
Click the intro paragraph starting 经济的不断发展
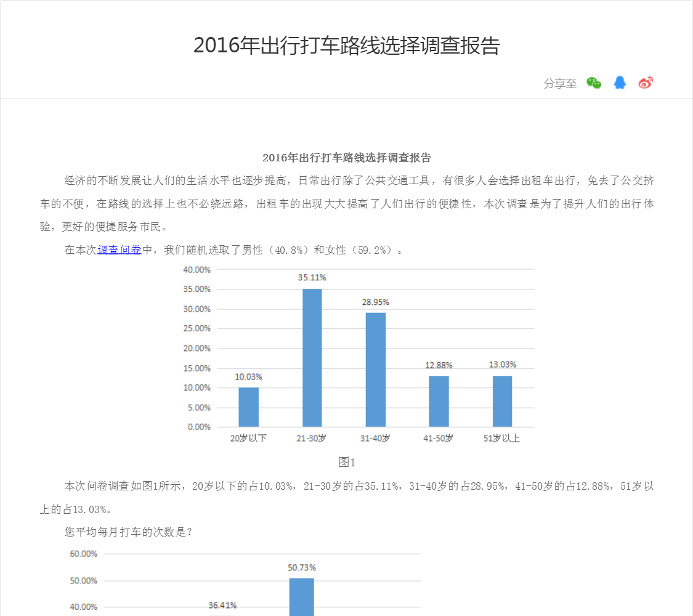point(346,204)
